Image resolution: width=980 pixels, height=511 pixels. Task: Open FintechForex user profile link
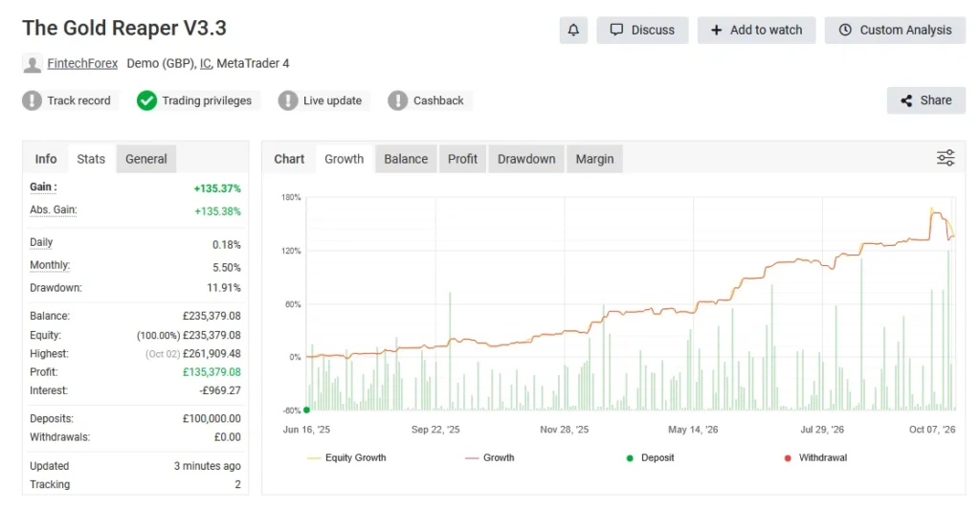82,63
